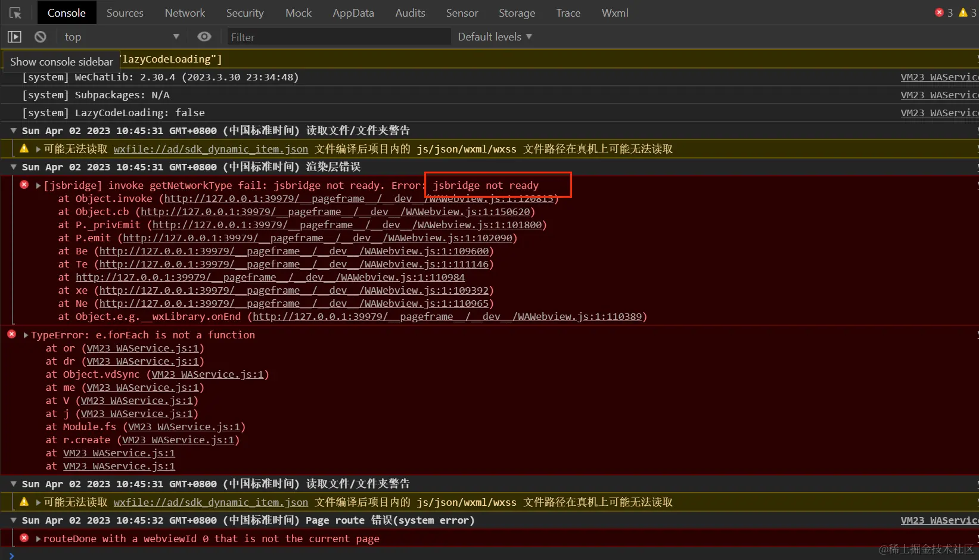Screen dimensions: 979x560
Task: Open the WAService.js link at dr
Action: point(144,361)
